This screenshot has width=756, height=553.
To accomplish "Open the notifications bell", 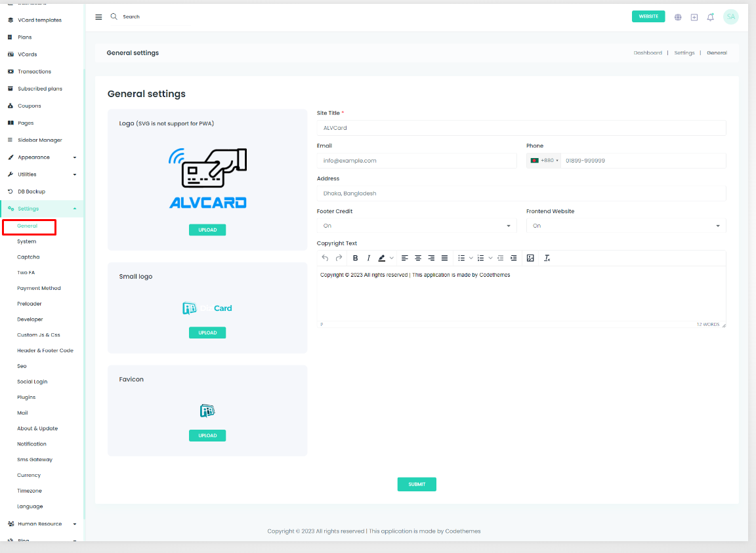I will click(x=710, y=17).
